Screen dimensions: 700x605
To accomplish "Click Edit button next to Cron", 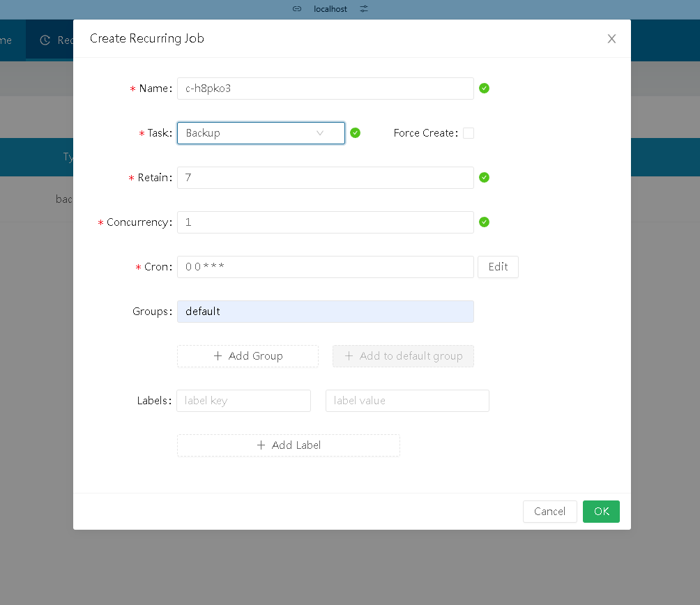I will (x=498, y=267).
